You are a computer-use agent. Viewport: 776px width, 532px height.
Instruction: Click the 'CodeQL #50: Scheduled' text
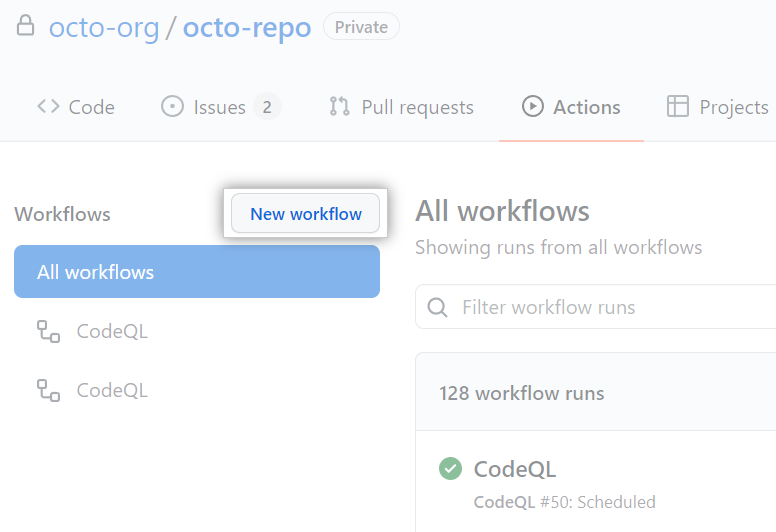[x=565, y=502]
